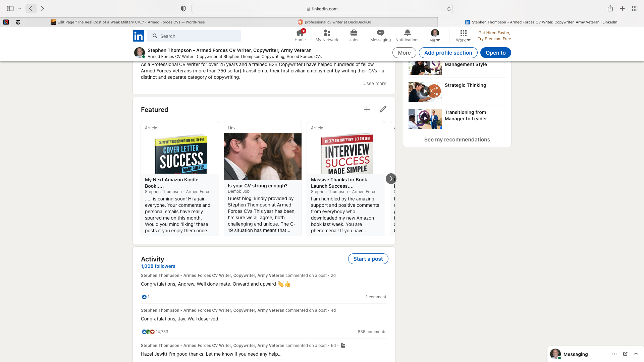Click the LinkedIn logo

pos(139,36)
